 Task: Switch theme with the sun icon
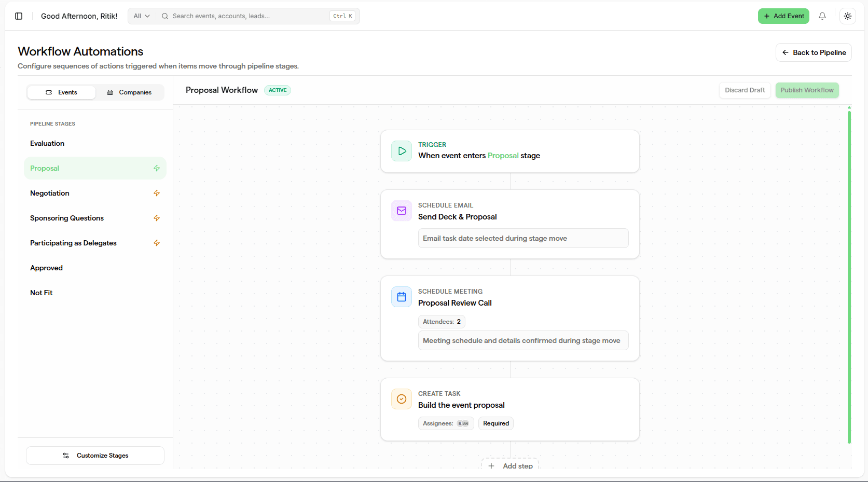(848, 16)
